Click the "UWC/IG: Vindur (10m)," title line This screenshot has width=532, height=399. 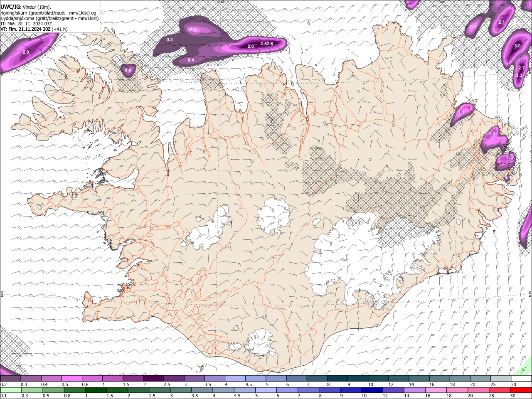[25, 7]
